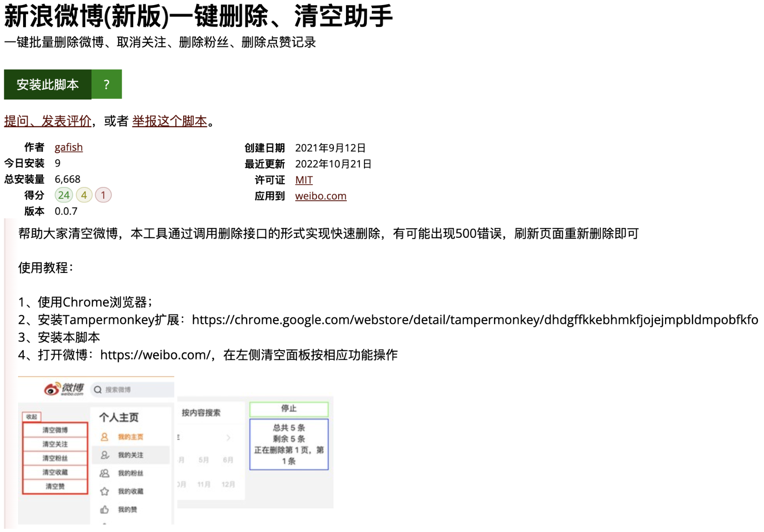The width and height of the screenshot is (764, 532).
Task: Click the green 24 good ratings badge
Action: (64, 195)
